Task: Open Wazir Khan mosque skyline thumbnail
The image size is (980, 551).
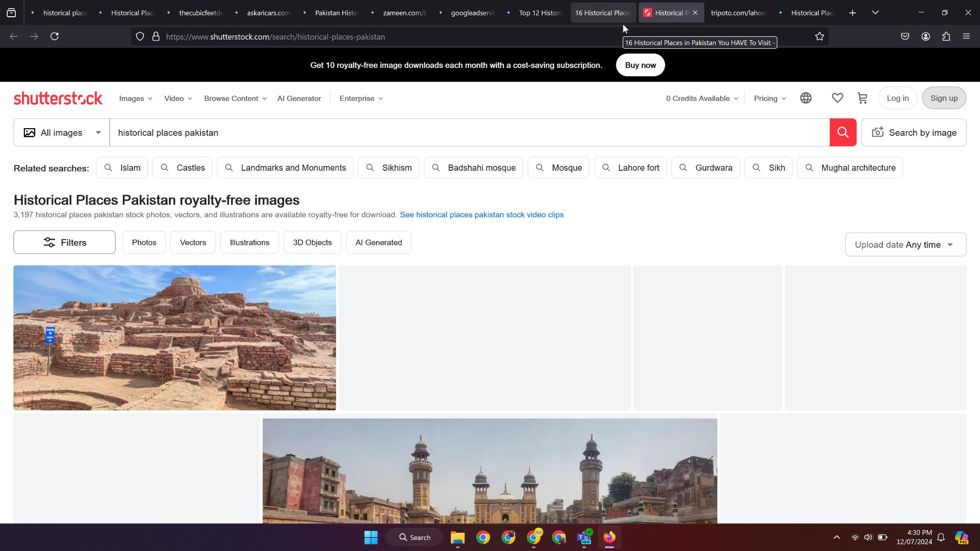Action: (x=490, y=471)
